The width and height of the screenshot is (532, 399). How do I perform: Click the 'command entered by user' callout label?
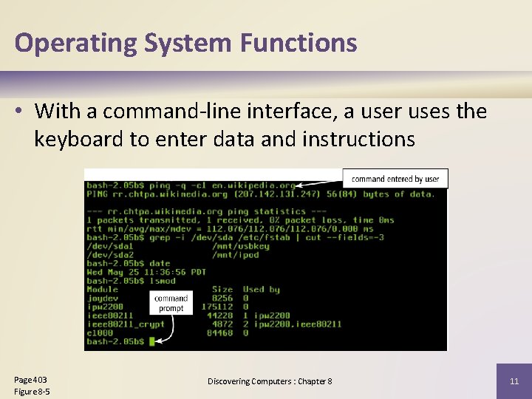coord(395,179)
